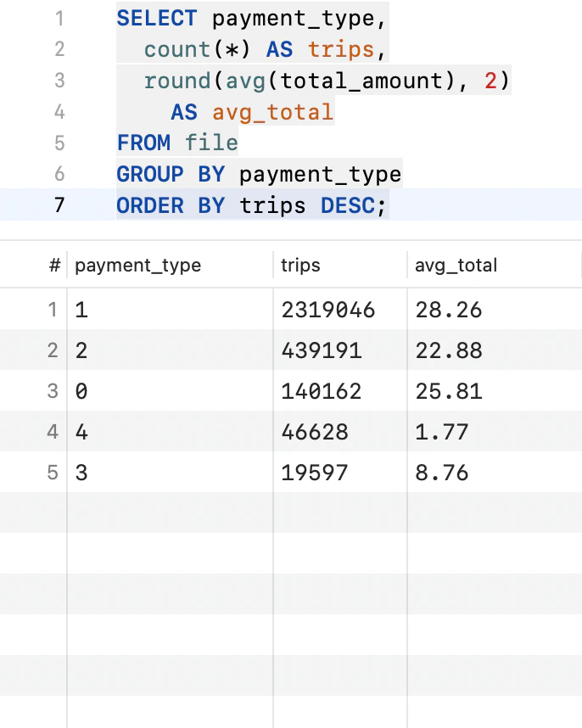The width and height of the screenshot is (582, 728).
Task: Select payment_type cell in row with 2319046 trips
Action: (x=170, y=310)
